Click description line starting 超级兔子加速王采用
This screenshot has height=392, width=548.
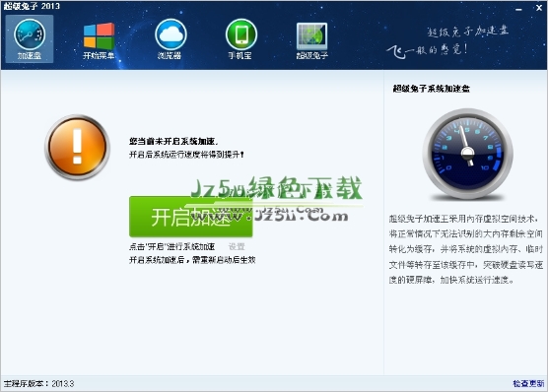[464, 219]
